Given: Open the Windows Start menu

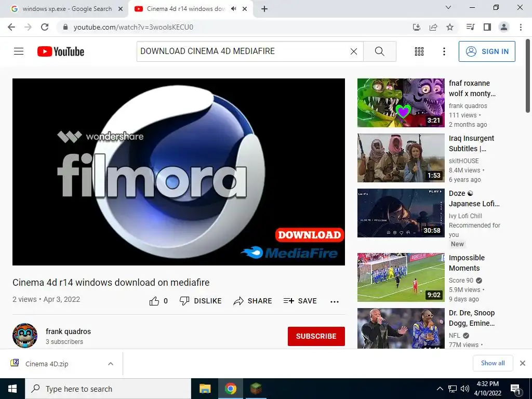Looking at the screenshot, I should (x=12, y=389).
